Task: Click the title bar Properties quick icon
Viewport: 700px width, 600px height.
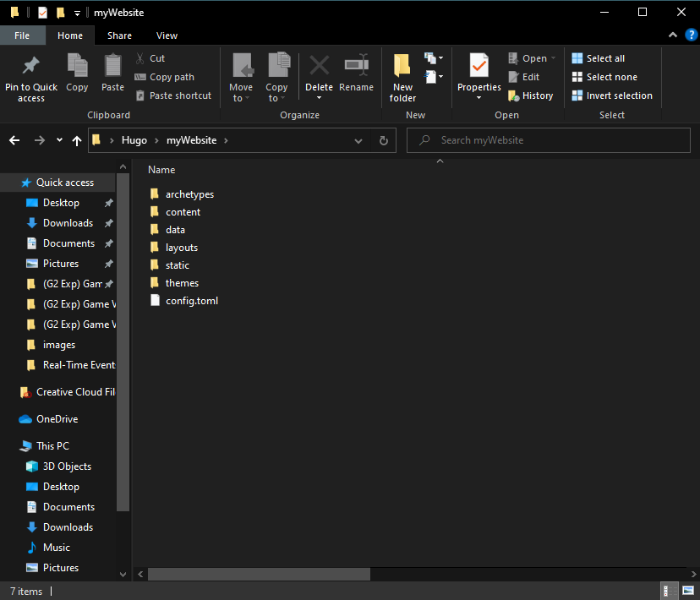Action: (x=42, y=13)
